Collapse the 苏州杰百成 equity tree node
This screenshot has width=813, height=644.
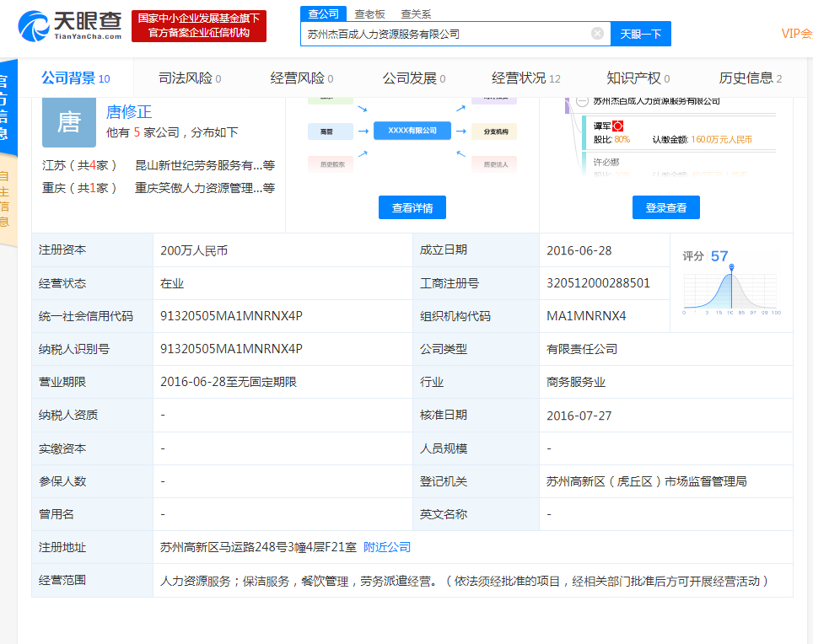point(582,101)
